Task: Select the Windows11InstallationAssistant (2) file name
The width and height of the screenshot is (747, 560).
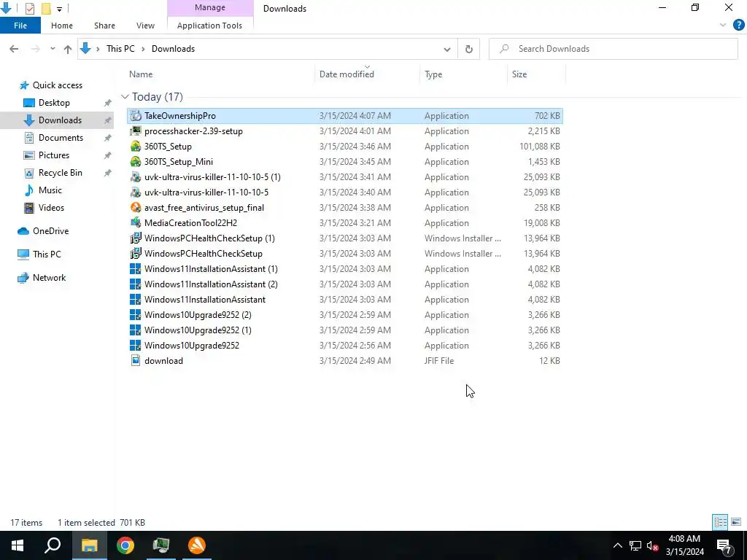Action: (x=211, y=284)
